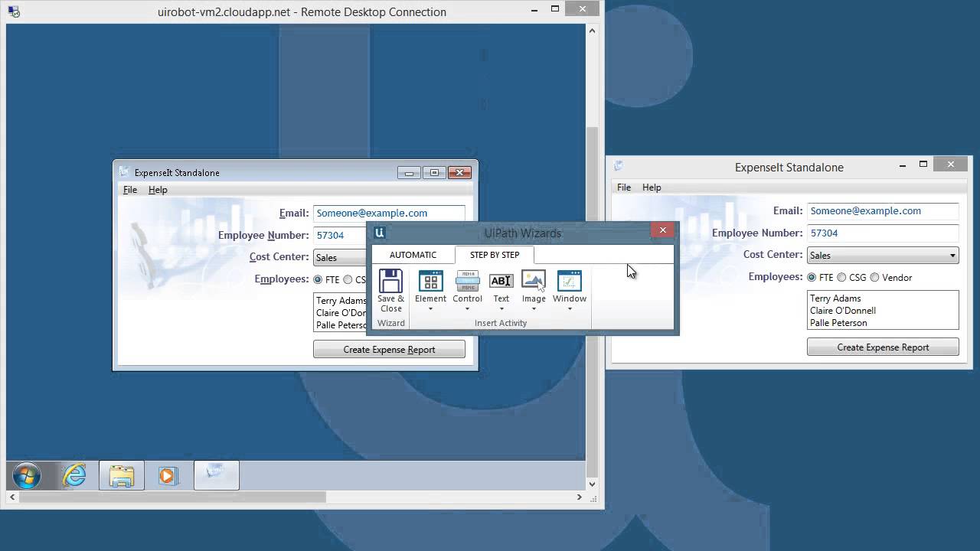Open the Image activity icon
The width and height of the screenshot is (980, 551).
tap(534, 281)
